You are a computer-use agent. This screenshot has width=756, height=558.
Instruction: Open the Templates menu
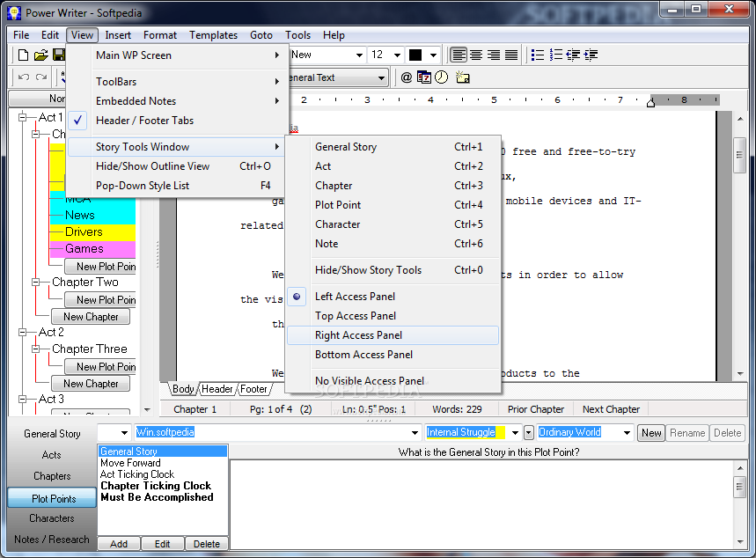coord(213,35)
